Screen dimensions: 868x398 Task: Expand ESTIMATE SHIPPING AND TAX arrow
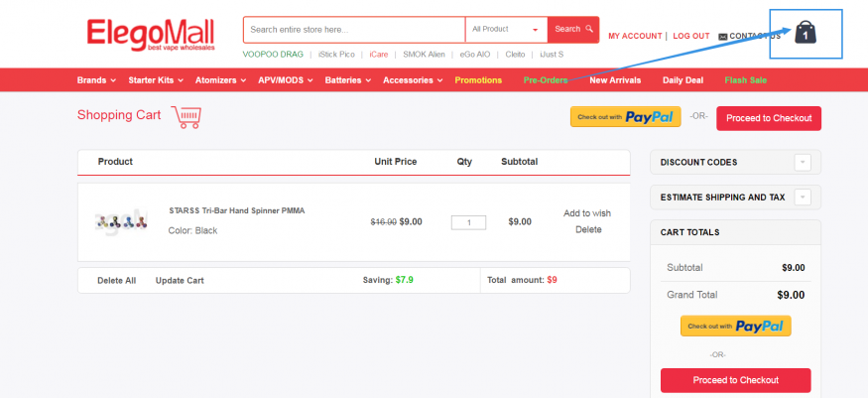[803, 198]
